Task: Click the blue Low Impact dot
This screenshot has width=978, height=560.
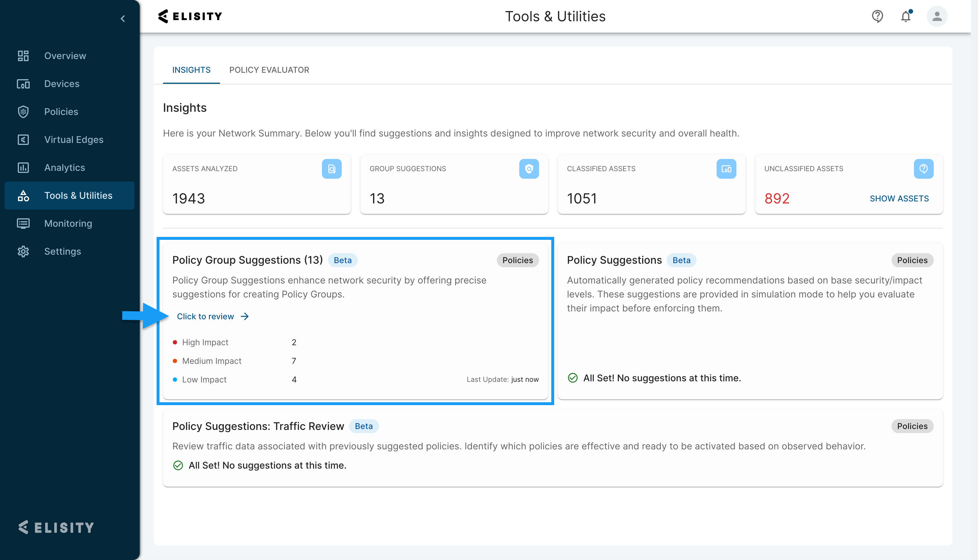Action: point(175,380)
